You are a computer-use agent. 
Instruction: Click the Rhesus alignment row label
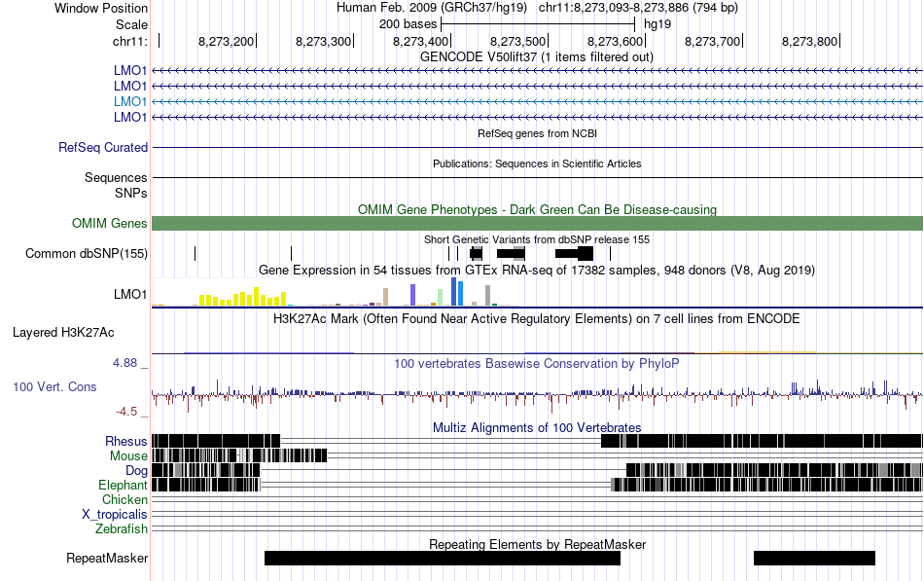click(x=126, y=441)
